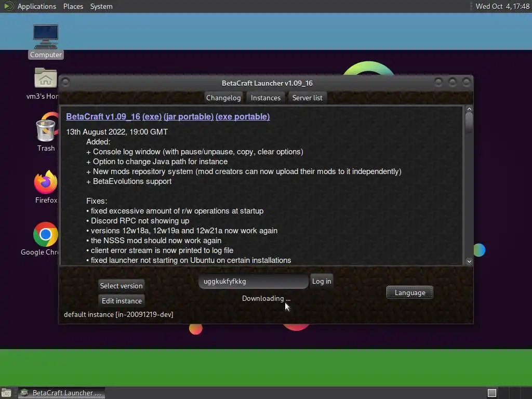Launch Firefox from the desktop
This screenshot has height=399, width=532.
point(46,182)
